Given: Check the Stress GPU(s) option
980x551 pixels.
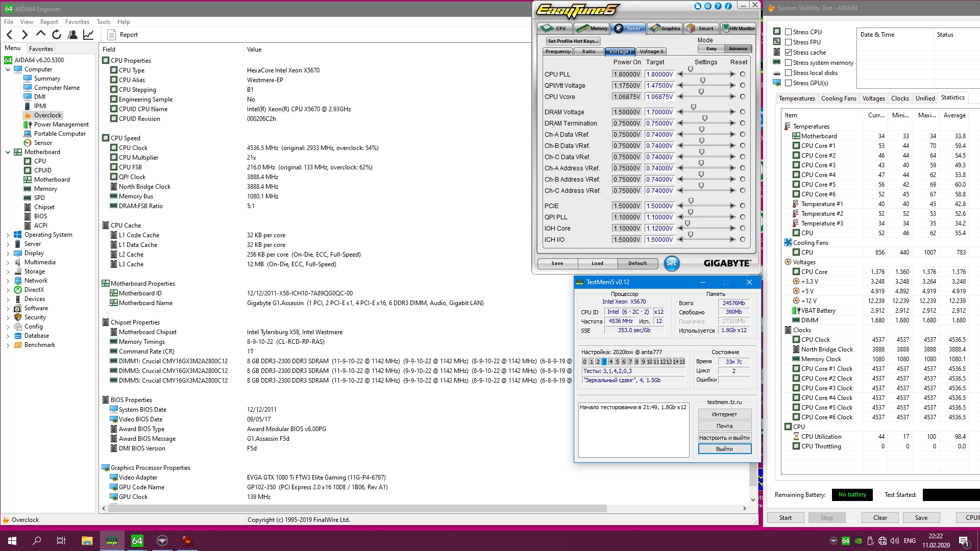Looking at the screenshot, I should point(789,83).
